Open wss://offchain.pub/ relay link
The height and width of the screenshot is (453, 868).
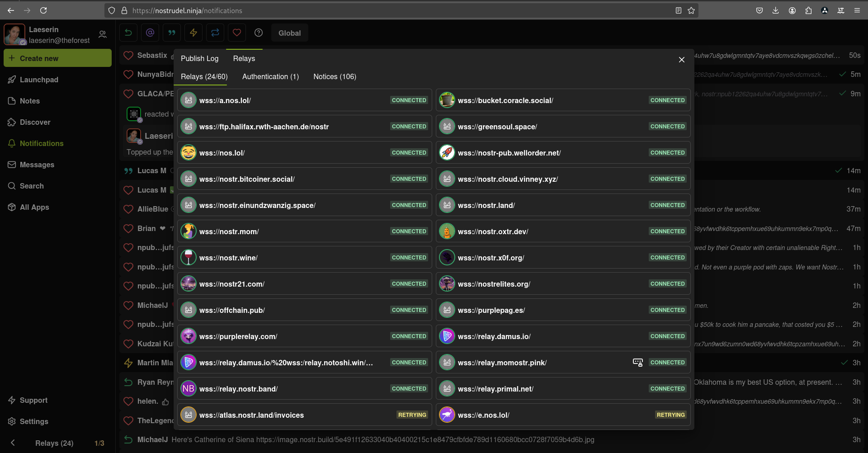[232, 310]
